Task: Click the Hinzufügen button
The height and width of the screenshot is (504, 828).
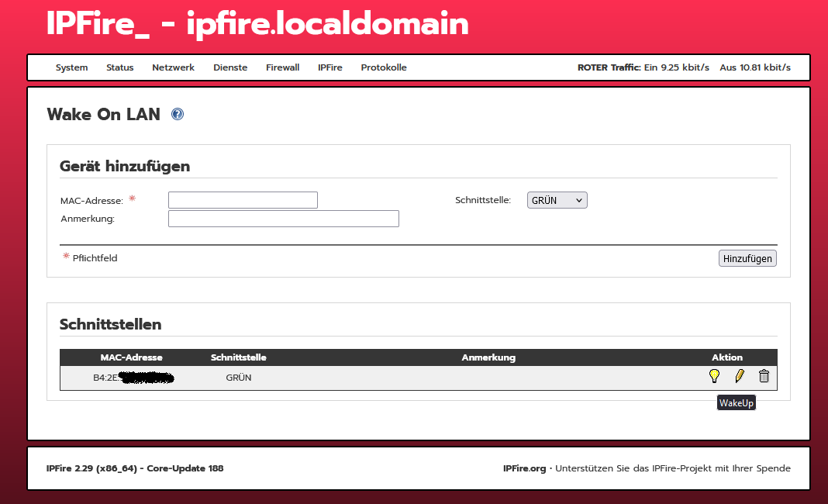Action: (747, 258)
